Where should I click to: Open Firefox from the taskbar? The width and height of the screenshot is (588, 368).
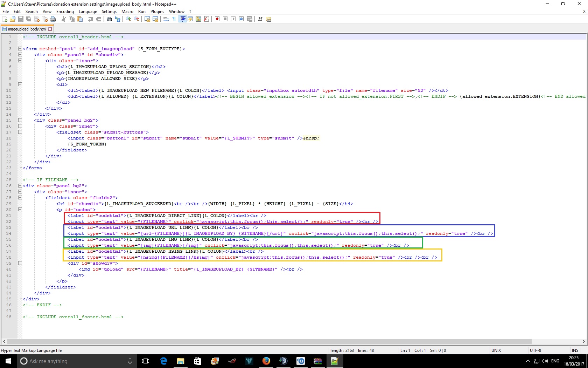click(x=266, y=361)
